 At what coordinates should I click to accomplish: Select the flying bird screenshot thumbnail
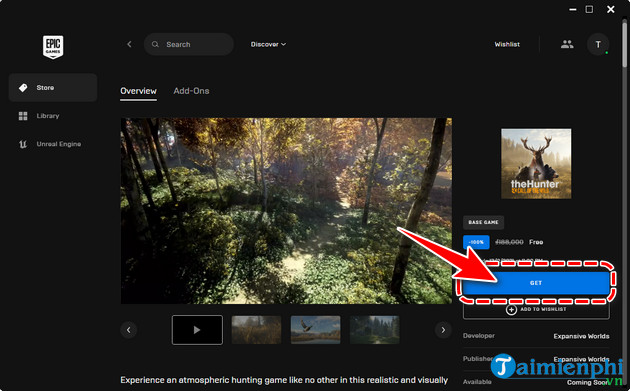(315, 330)
